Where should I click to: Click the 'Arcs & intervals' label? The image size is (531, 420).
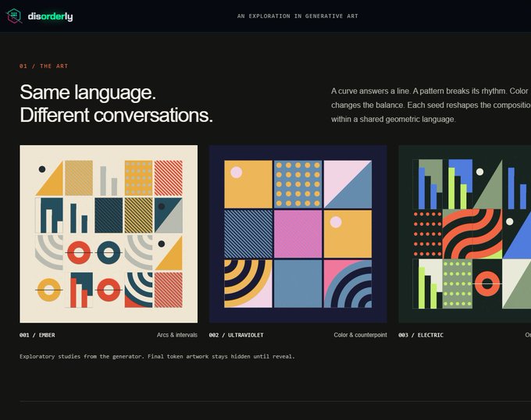pyautogui.click(x=177, y=335)
